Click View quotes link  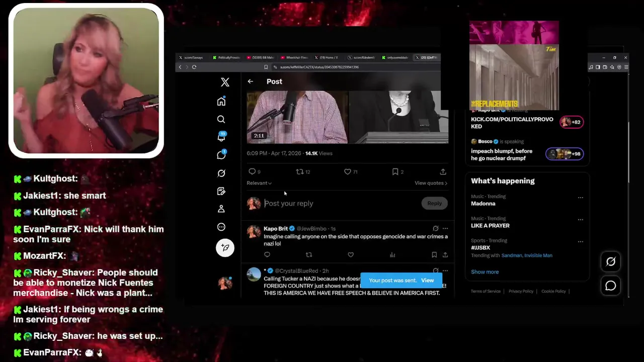431,183
